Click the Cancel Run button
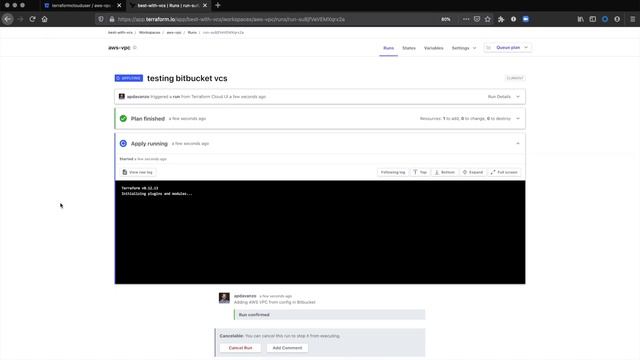This screenshot has height=360, width=640. coord(240,348)
